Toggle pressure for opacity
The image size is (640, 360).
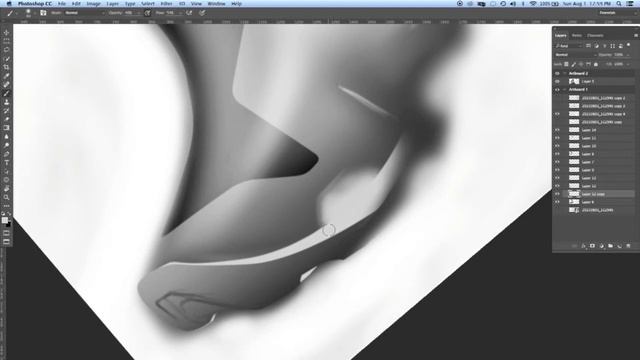[x=147, y=13]
